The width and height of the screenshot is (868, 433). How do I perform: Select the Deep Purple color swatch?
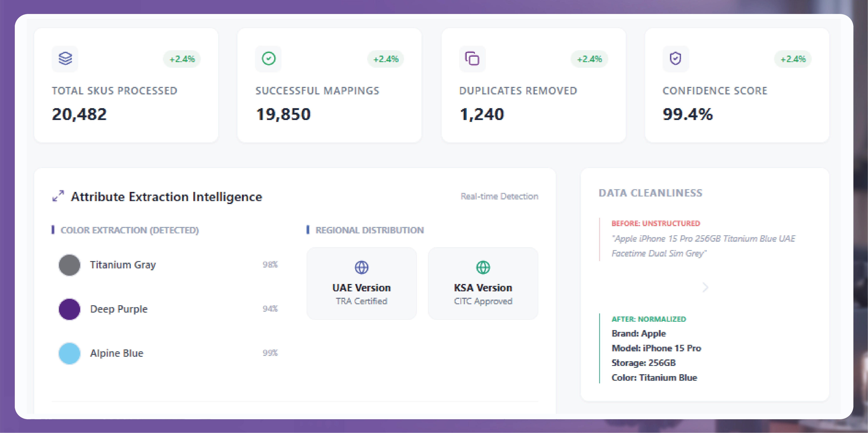tap(69, 309)
